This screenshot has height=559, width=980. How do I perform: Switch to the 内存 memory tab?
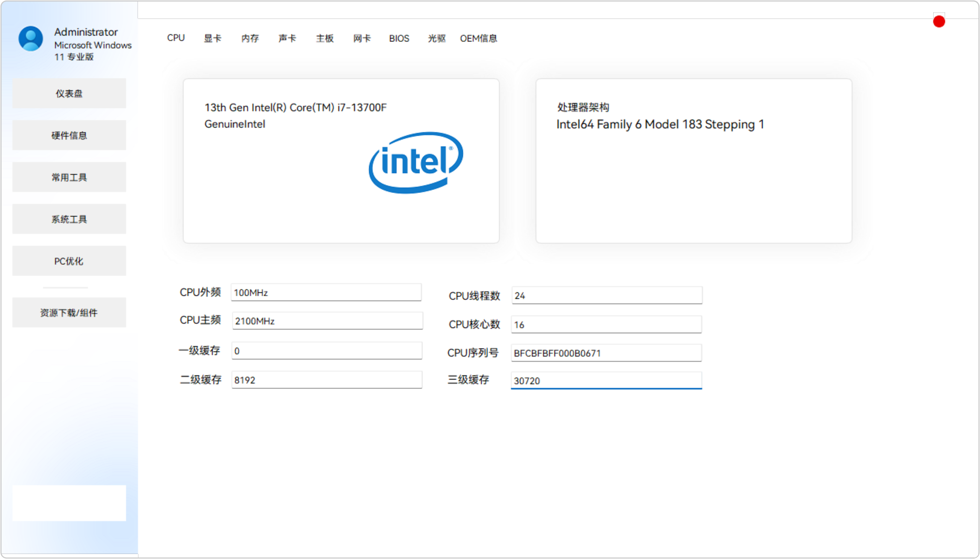coord(250,38)
